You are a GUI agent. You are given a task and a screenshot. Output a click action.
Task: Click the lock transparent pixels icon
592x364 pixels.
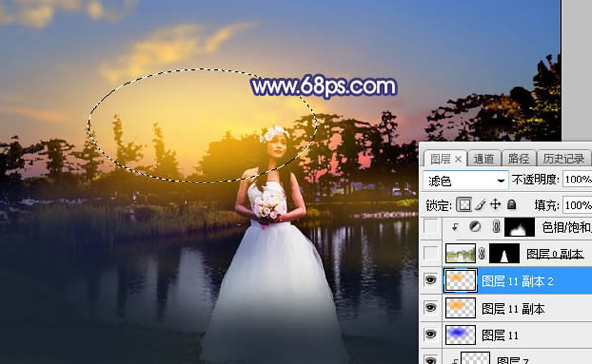pyautogui.click(x=464, y=205)
